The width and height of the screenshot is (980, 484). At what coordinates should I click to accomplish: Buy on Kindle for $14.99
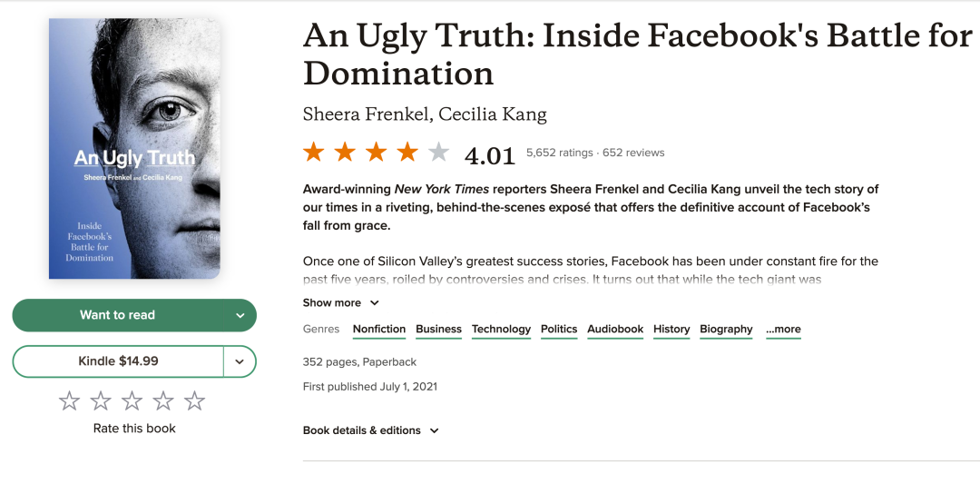(118, 361)
